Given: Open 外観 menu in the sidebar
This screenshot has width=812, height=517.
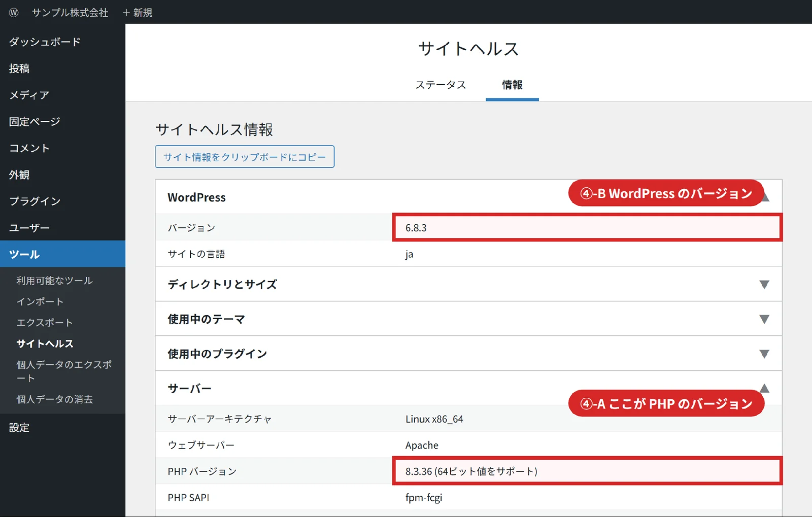Looking at the screenshot, I should [19, 175].
